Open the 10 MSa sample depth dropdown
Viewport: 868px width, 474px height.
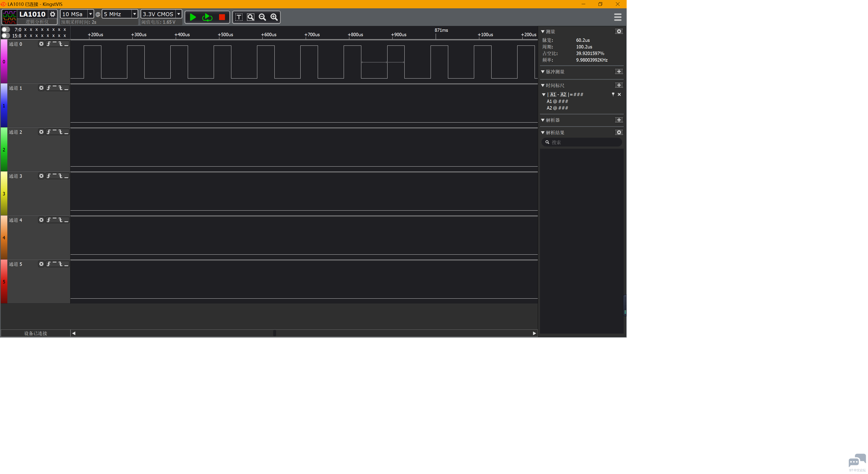pyautogui.click(x=90, y=14)
